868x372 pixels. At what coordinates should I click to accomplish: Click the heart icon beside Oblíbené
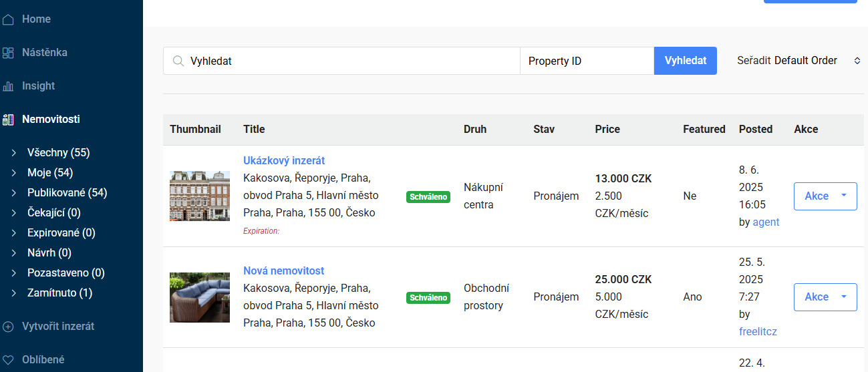(x=8, y=360)
